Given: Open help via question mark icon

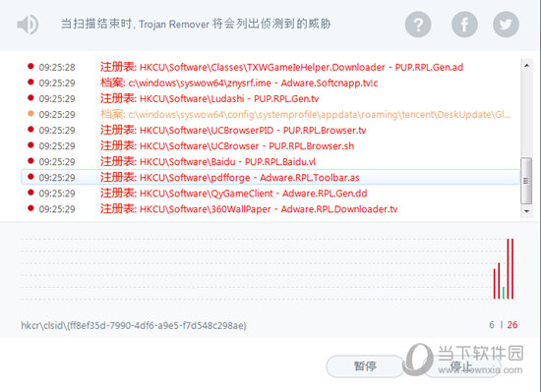Looking at the screenshot, I should [418, 25].
